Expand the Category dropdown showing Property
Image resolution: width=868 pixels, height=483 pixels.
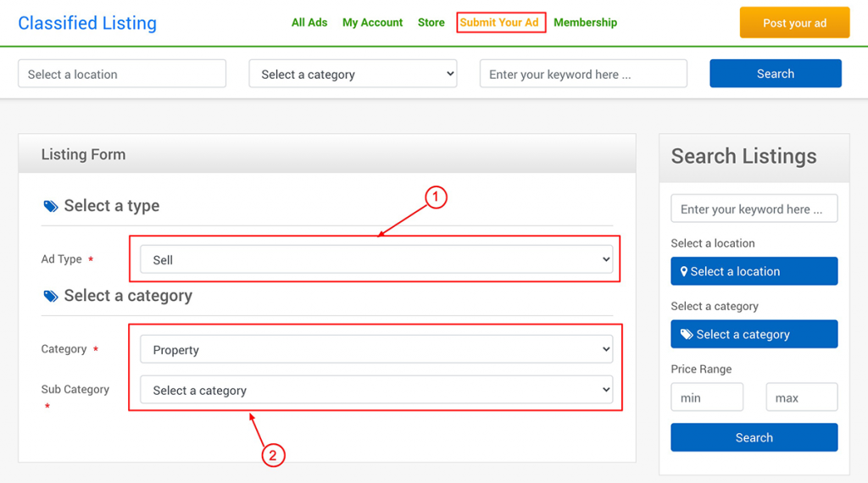[x=376, y=349]
